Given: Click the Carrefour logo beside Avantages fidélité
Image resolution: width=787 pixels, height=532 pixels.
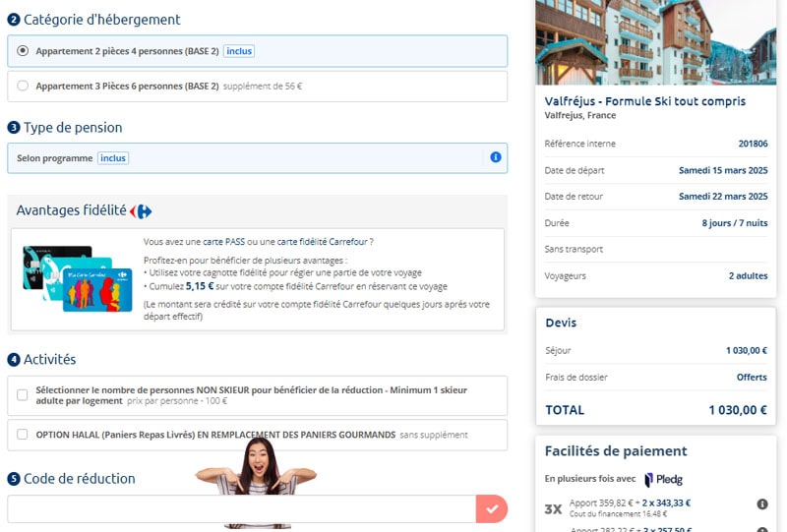Looking at the screenshot, I should click(141, 211).
